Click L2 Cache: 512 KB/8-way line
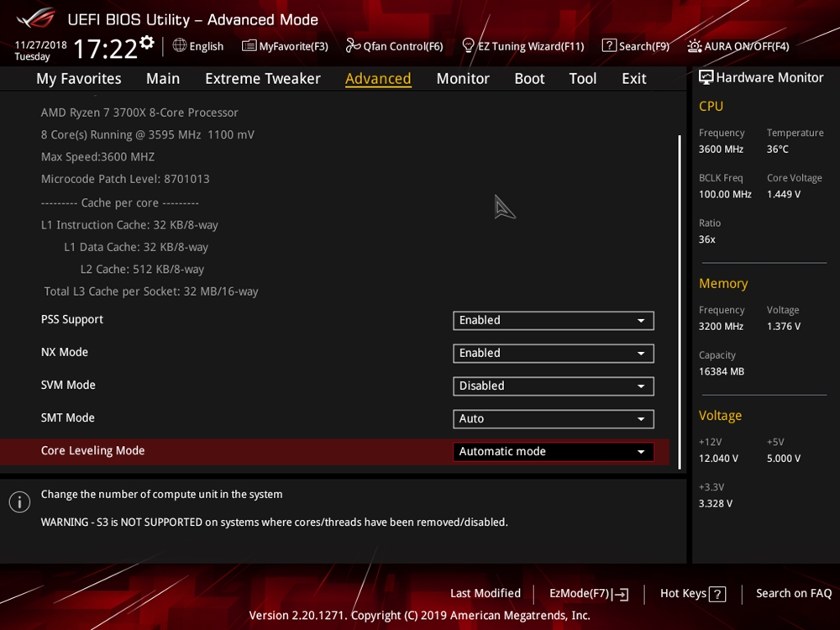 142,270
